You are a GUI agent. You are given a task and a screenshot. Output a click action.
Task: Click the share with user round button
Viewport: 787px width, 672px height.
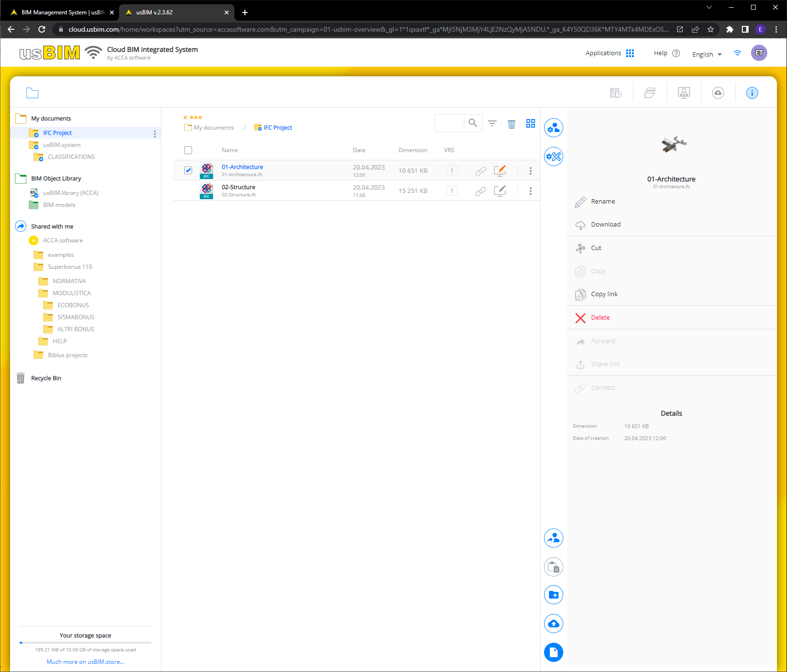pos(554,538)
